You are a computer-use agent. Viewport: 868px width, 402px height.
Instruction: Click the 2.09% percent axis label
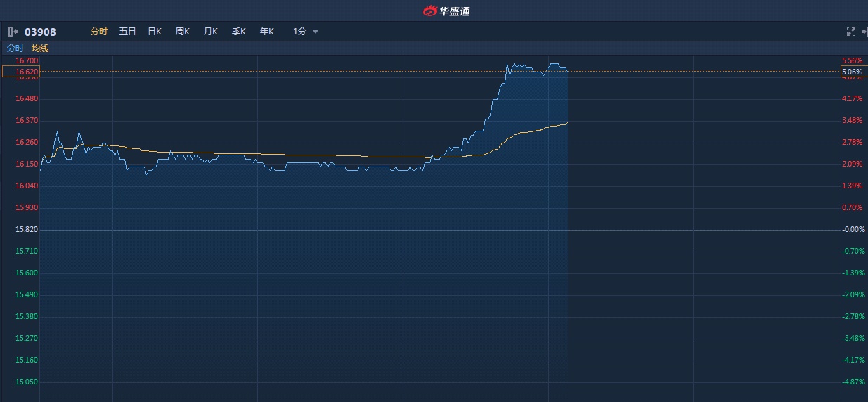click(852, 164)
